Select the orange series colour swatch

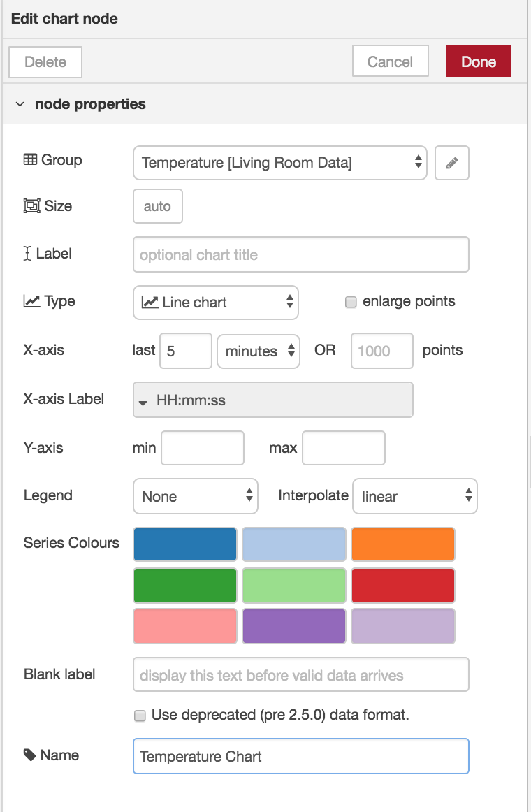coord(402,544)
